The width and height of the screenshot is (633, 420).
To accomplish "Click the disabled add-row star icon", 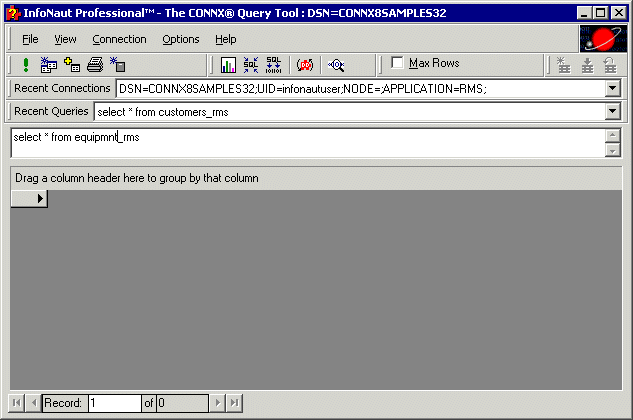I will 563,65.
